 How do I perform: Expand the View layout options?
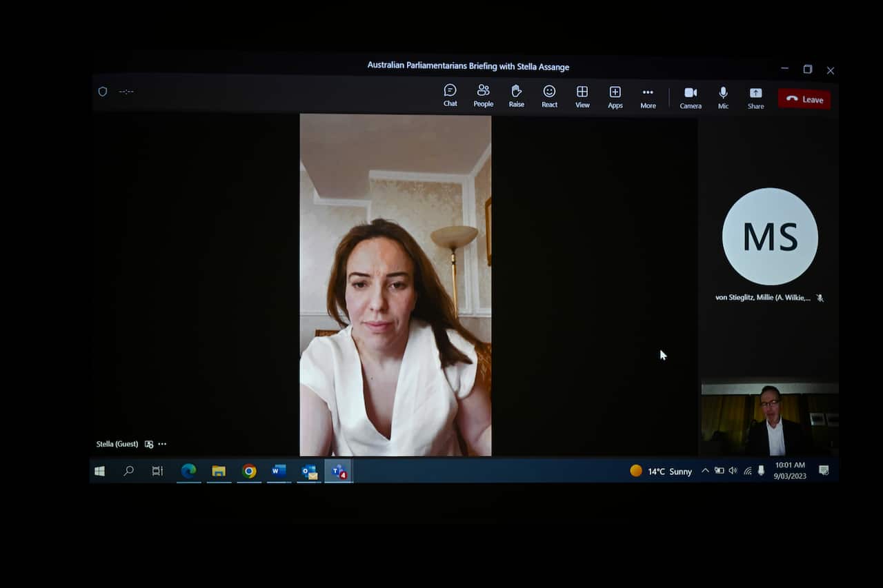point(582,95)
